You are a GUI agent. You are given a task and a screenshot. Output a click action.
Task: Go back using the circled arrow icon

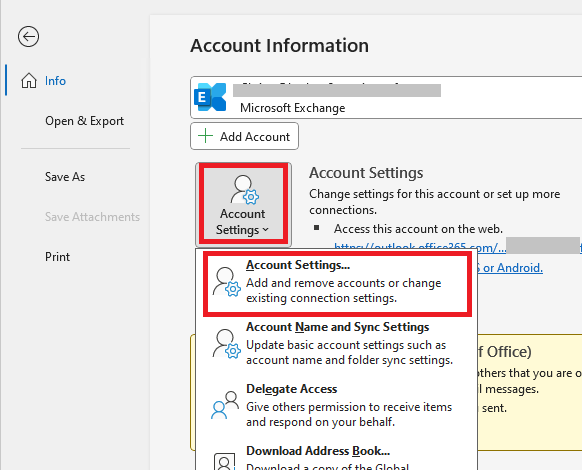pos(28,37)
